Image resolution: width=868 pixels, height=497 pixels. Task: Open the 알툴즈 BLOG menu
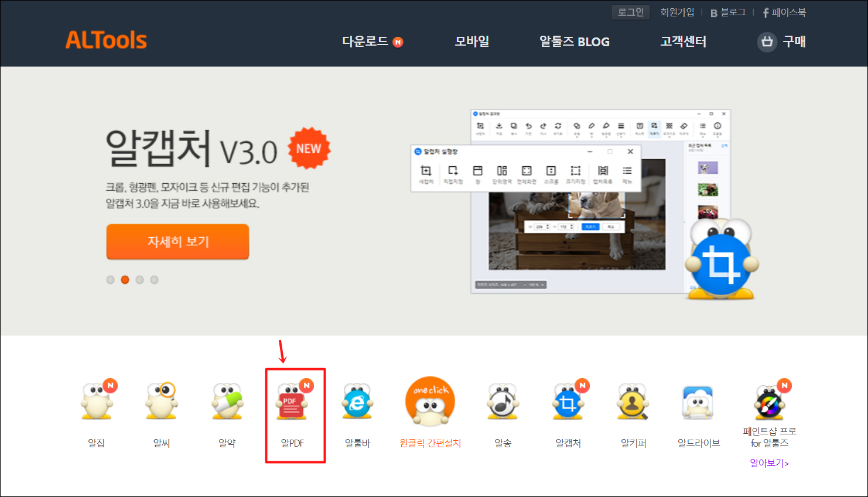pos(575,42)
